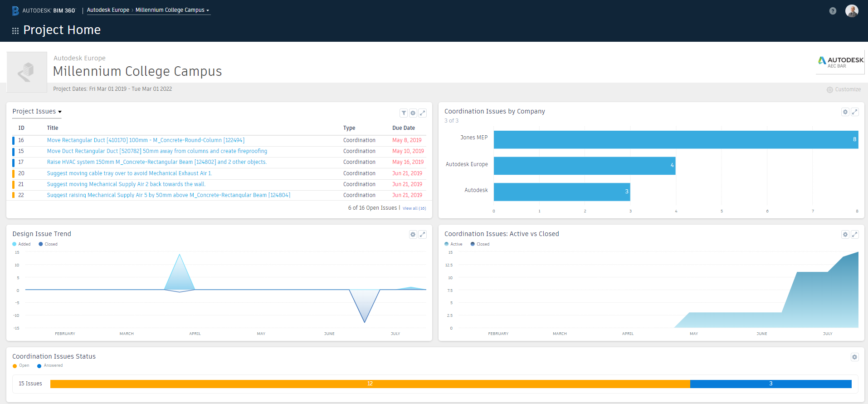
Task: Click View all open issues link
Action: point(414,208)
